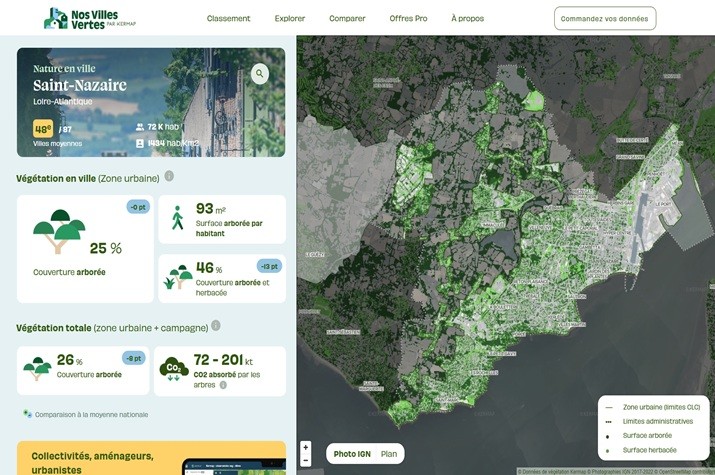Click the Loire-Atlantique department label

62,101
